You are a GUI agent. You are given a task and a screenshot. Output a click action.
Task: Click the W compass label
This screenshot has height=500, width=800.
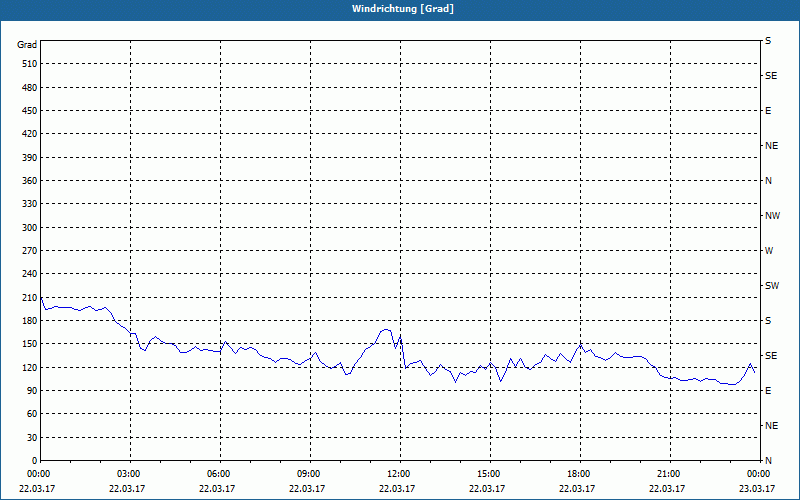click(769, 251)
